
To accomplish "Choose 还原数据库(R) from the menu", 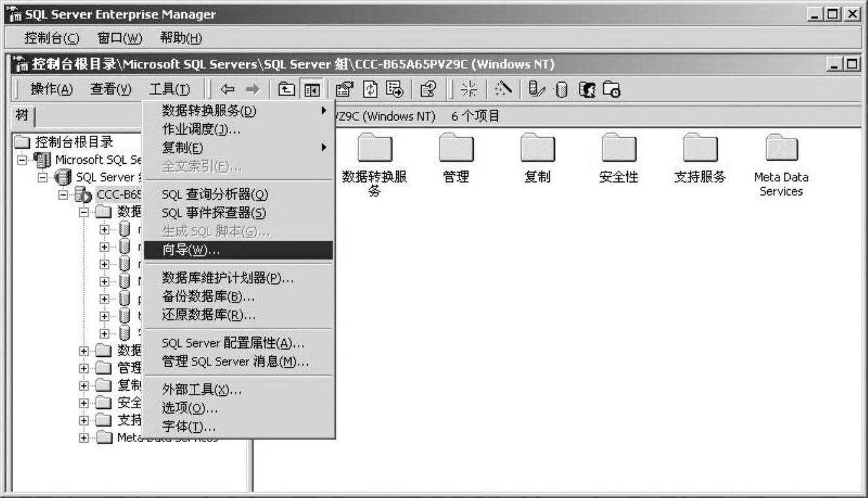I will tap(238, 315).
